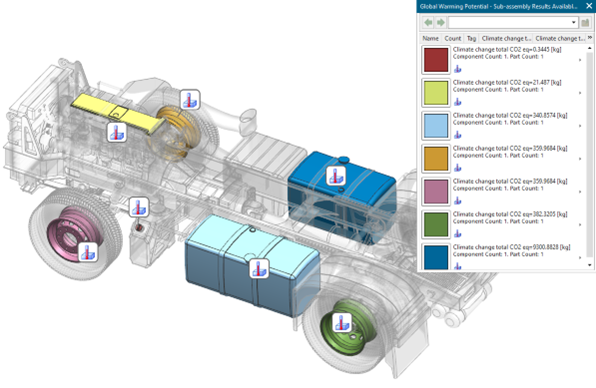The height and width of the screenshot is (388, 596).
Task: Sort by the Tag column header
Action: pos(471,38)
